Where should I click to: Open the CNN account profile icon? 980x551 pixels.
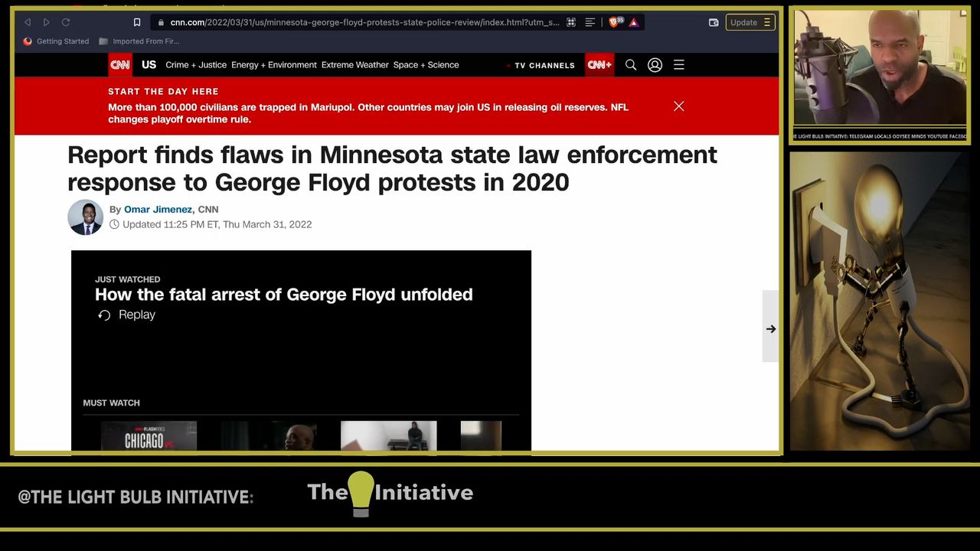click(655, 65)
